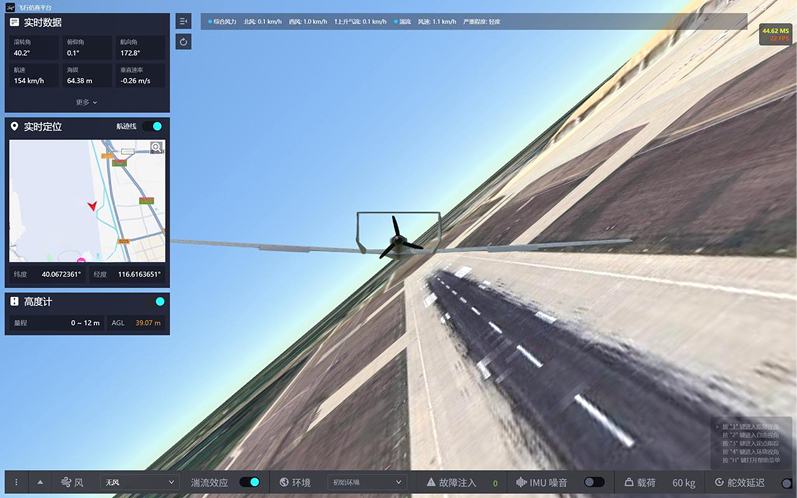
Task: Click the 北风: 0.1 km/h status entry
Action: click(263, 22)
